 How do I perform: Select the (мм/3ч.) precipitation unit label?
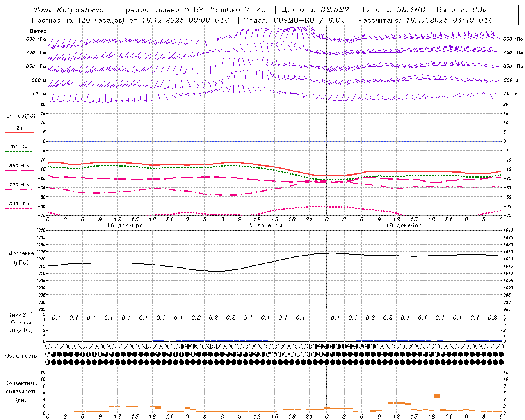point(21,315)
